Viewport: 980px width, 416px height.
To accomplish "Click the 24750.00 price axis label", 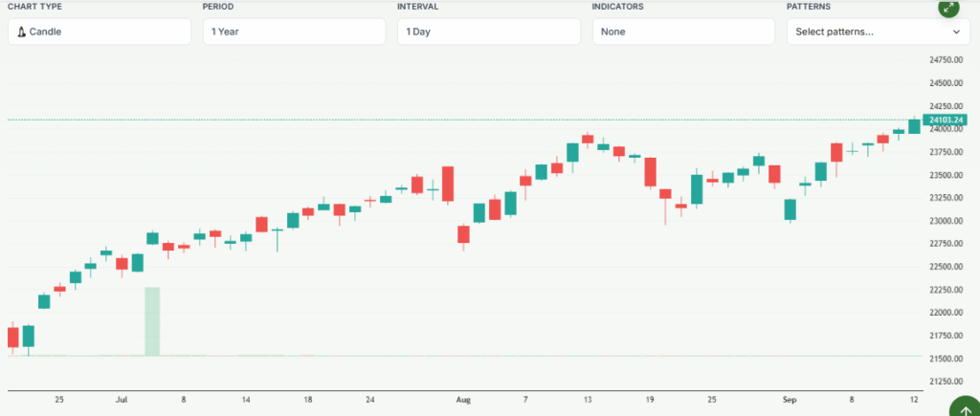I will 946,59.
